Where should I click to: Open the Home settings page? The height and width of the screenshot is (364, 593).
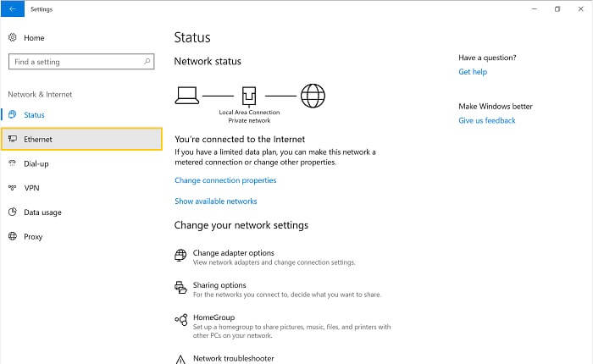[34, 38]
